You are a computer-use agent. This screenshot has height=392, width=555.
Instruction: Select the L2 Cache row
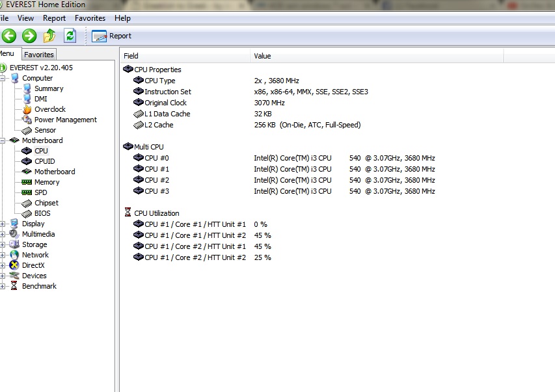(x=247, y=125)
